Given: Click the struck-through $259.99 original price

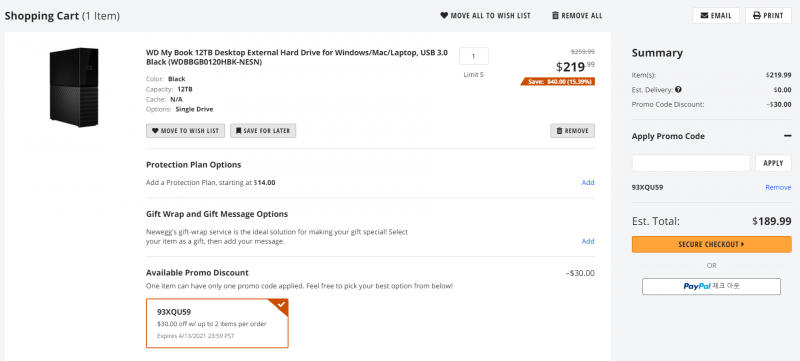Looking at the screenshot, I should click(583, 51).
